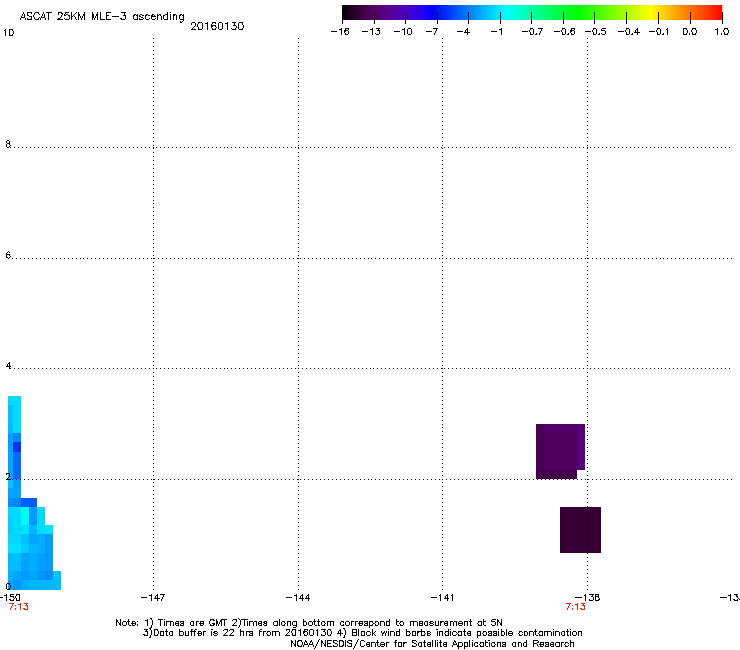Click the -16 color scale label
This screenshot has width=740, height=650.
pyautogui.click(x=340, y=32)
